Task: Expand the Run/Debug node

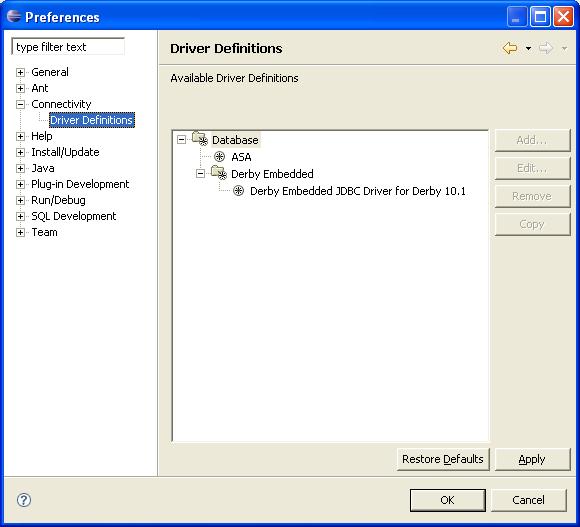Action: (20, 200)
